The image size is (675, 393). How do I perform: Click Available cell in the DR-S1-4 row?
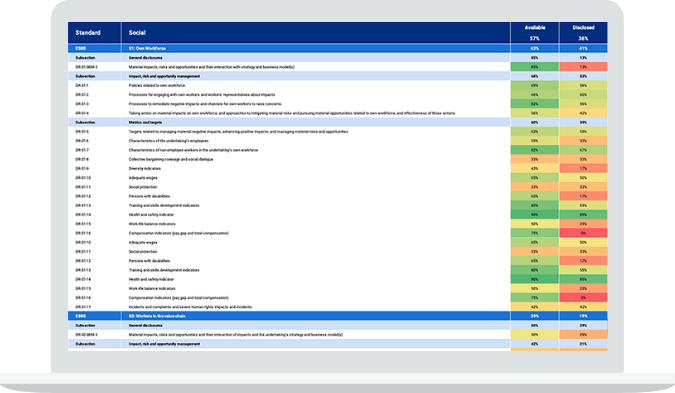(x=535, y=113)
